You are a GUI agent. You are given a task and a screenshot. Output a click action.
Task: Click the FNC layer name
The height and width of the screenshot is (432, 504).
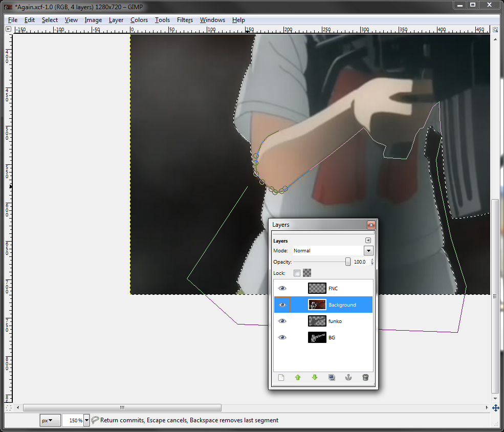(x=333, y=288)
